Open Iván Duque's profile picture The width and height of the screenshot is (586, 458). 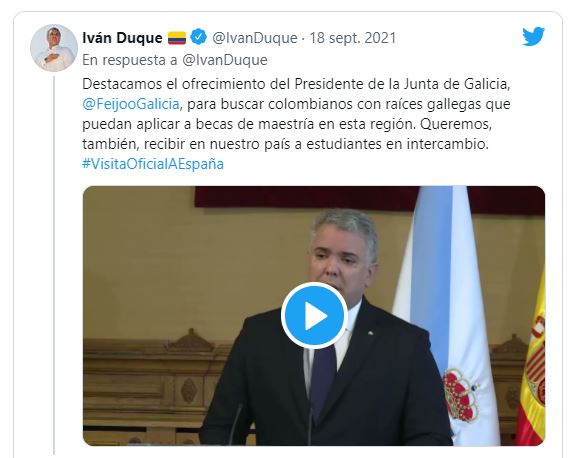[x=54, y=48]
